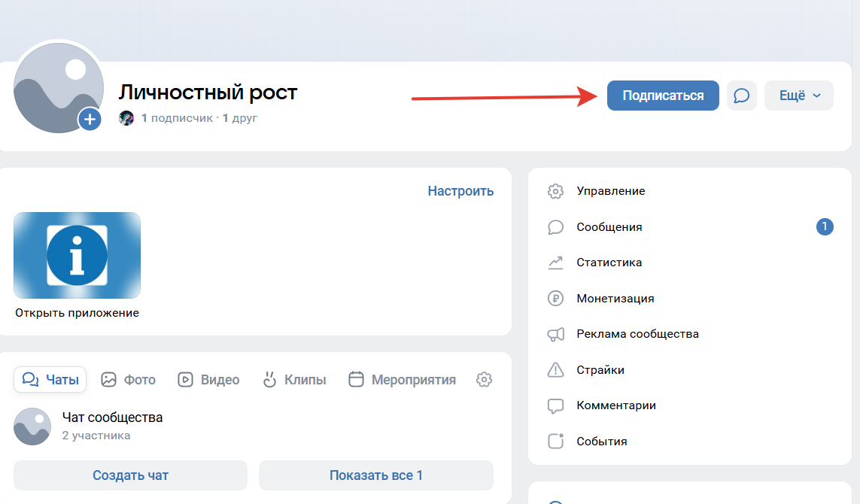Image resolution: width=860 pixels, height=504 pixels.
Task: Open the Управление settings gear icon
Action: (x=555, y=191)
